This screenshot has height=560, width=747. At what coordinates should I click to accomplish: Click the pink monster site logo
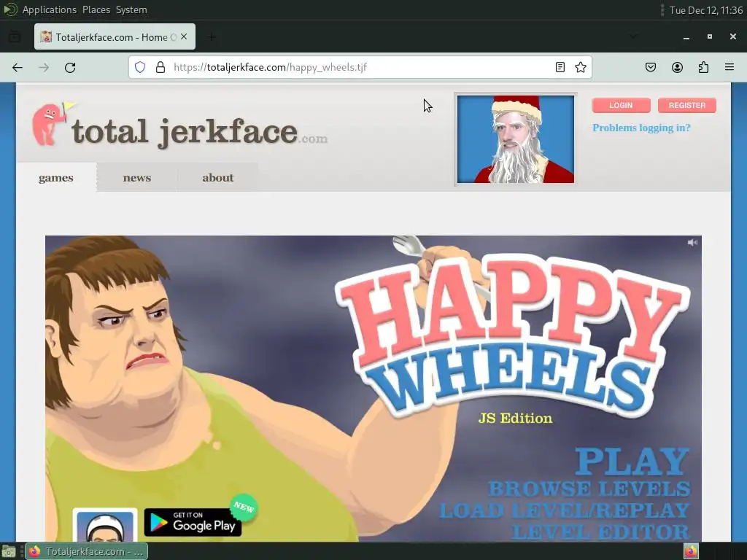click(x=49, y=124)
